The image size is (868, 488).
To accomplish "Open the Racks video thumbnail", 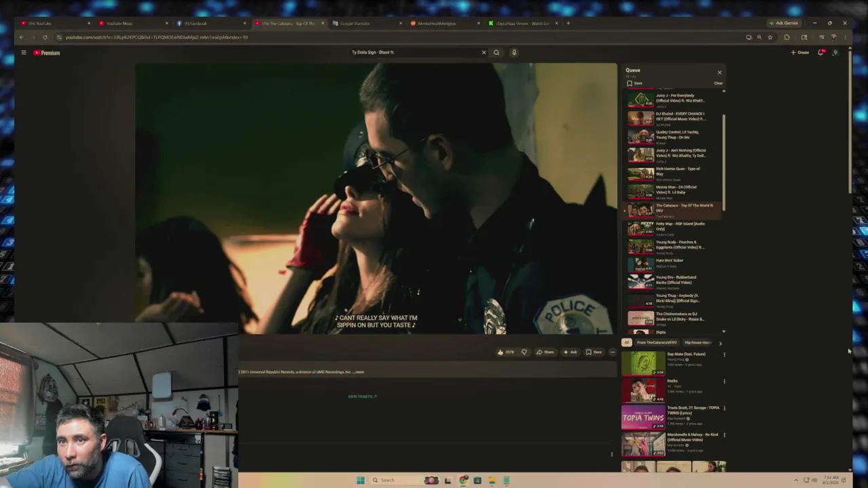I will tap(643, 390).
